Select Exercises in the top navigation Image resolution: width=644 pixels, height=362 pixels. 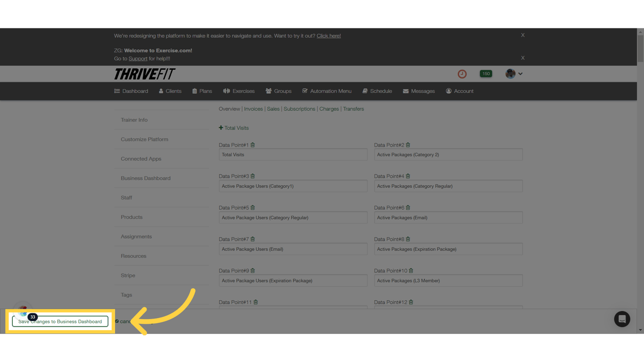pos(239,91)
